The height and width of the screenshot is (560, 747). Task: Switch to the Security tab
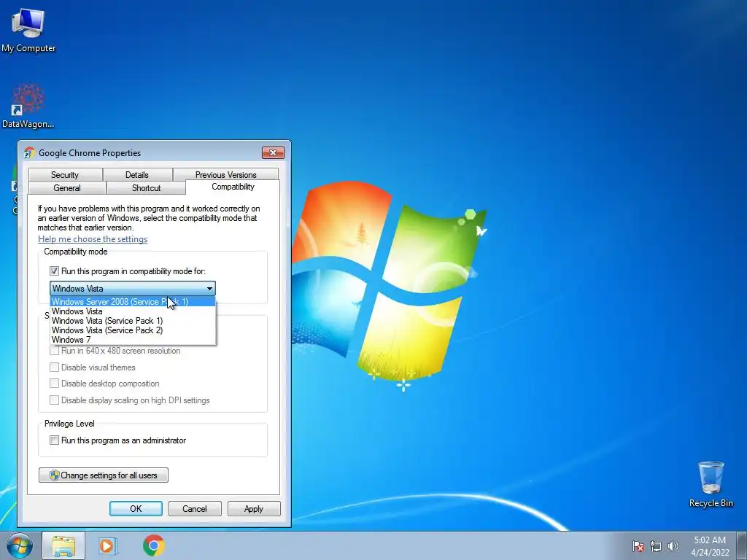65,175
